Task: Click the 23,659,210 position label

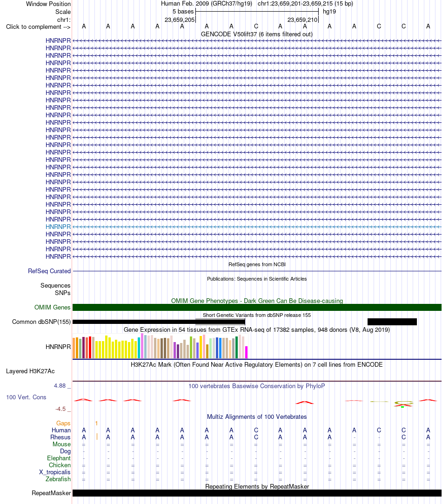Action: (302, 20)
